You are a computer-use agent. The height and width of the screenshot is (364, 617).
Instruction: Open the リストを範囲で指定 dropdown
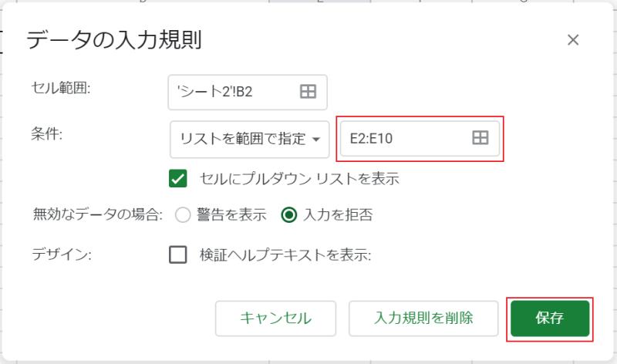(249, 139)
